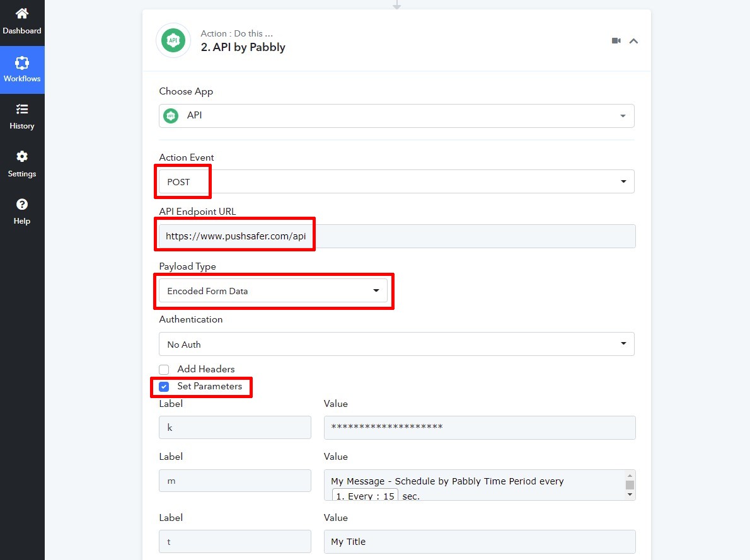
Task: Open the Choose App dropdown
Action: click(396, 116)
